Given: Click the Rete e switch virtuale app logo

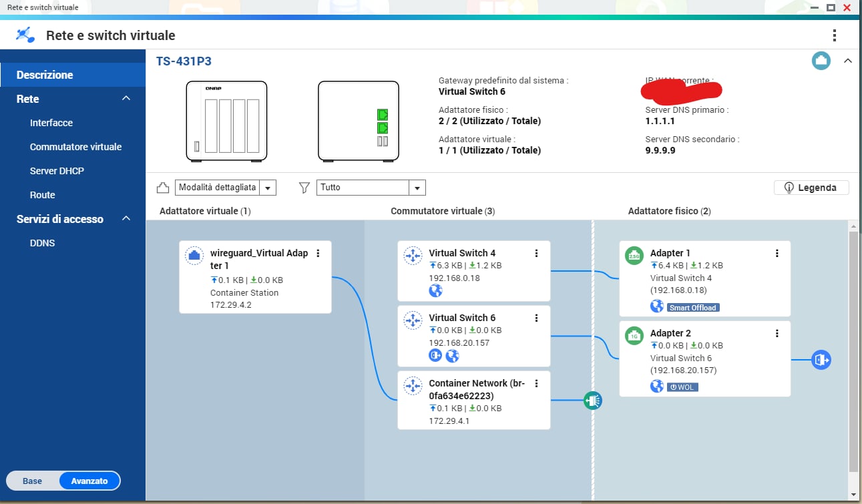Looking at the screenshot, I should click(x=25, y=35).
